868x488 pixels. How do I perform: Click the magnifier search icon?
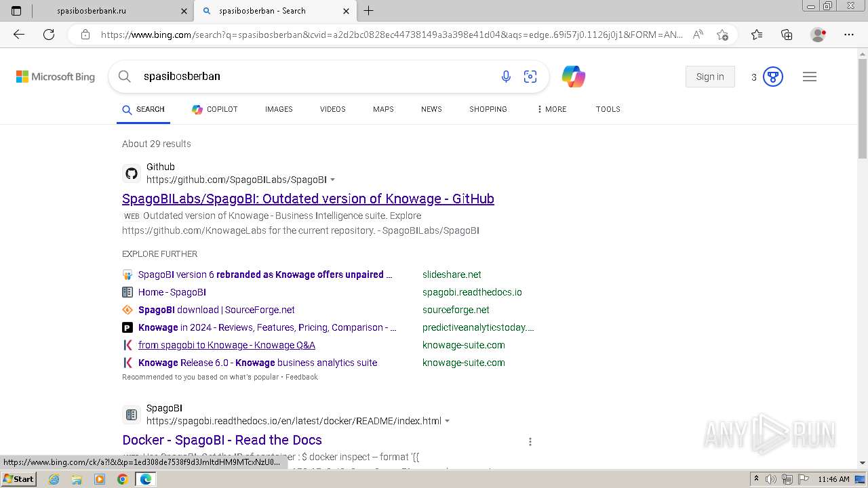coord(125,77)
